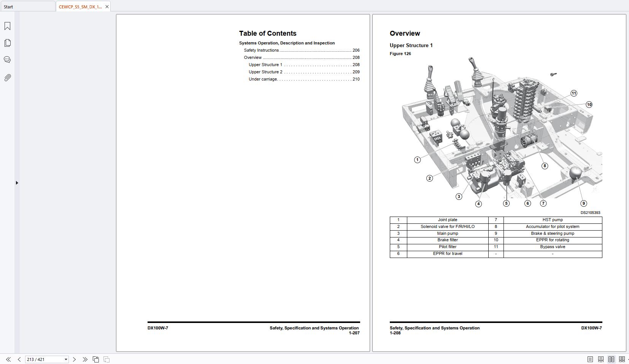
Task: Open the Comments panel icon
Action: click(x=7, y=60)
